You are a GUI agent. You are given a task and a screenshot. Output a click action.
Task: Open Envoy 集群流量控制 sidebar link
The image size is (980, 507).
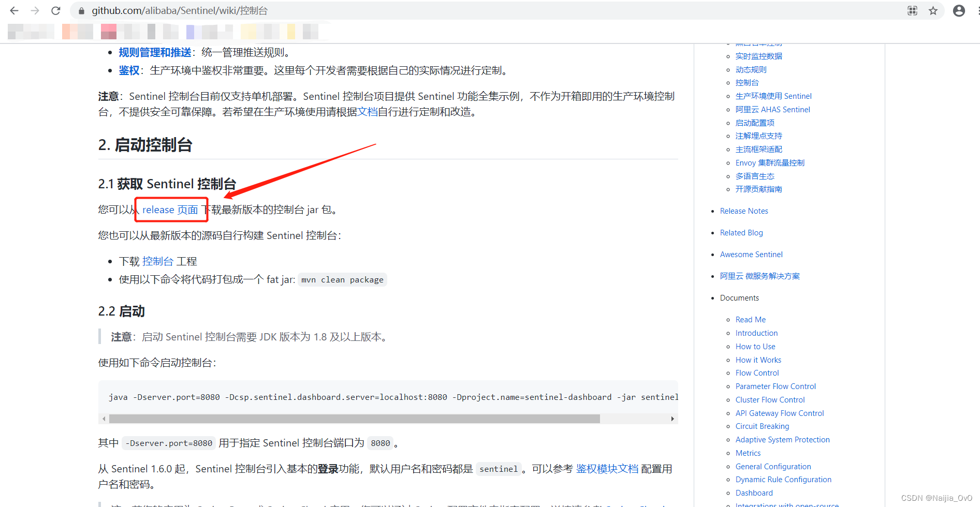coord(770,162)
